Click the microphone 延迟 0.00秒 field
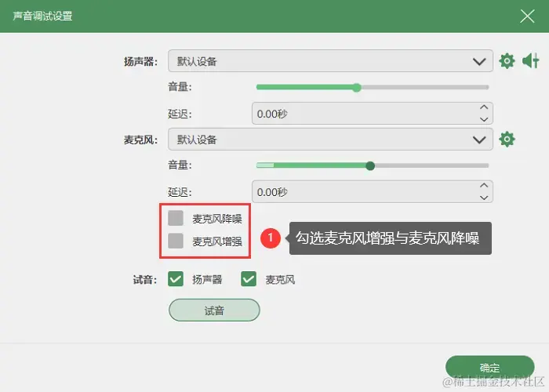The width and height of the screenshot is (549, 392). (x=373, y=192)
